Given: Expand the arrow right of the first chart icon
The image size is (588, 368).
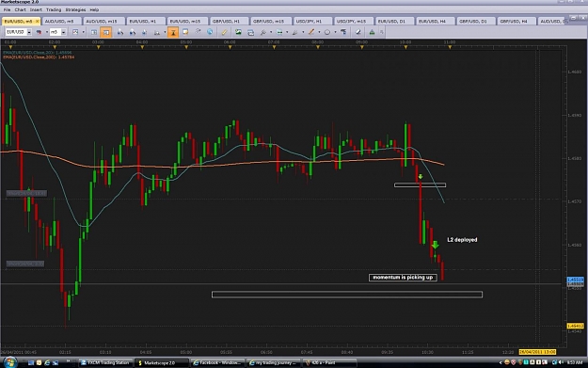Looking at the screenshot, I should coord(83,32).
